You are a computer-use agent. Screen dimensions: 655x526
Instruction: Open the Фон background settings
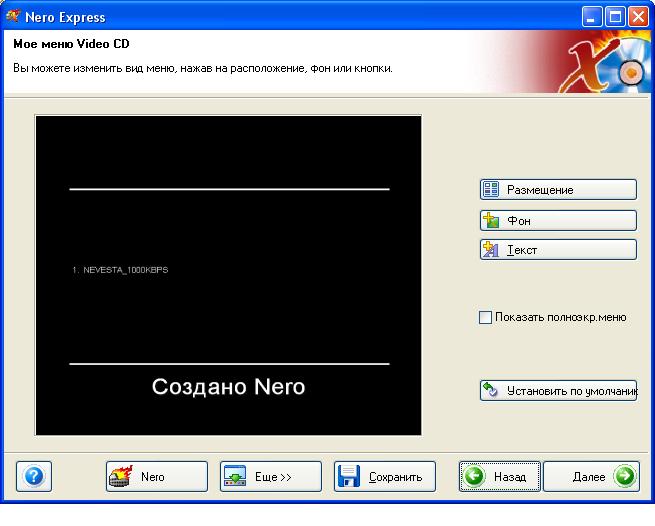click(x=558, y=220)
